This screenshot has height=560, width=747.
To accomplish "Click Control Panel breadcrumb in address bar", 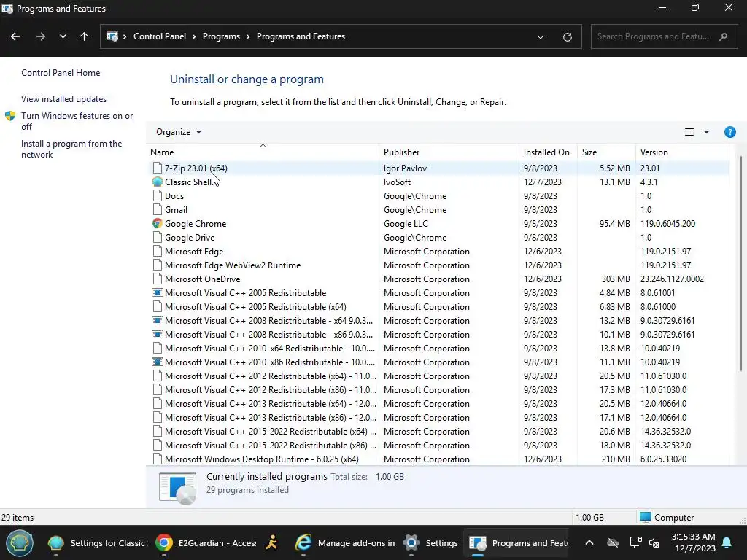I will (x=160, y=36).
